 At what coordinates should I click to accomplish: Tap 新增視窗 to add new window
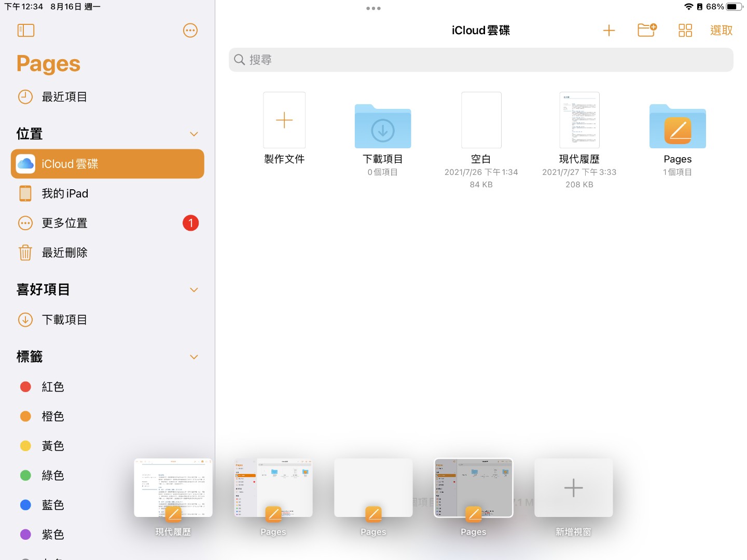(x=573, y=488)
